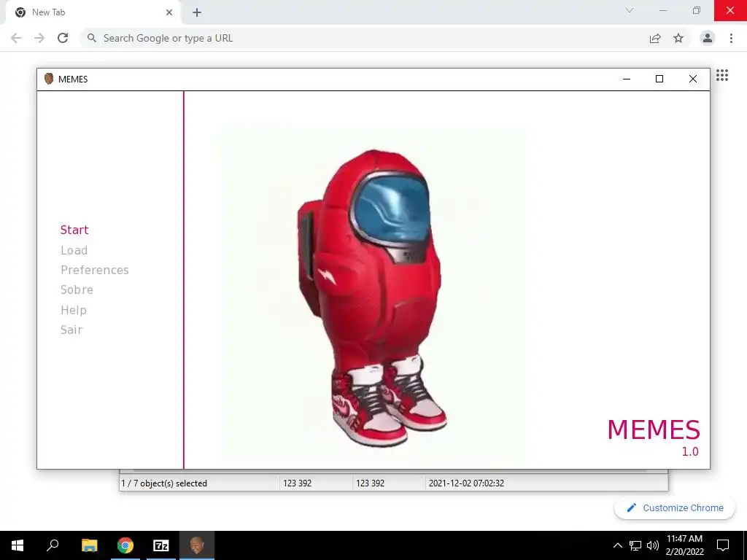Screen dimensions: 747x560
Task: Click Customize Chrome button
Action: (x=675, y=508)
